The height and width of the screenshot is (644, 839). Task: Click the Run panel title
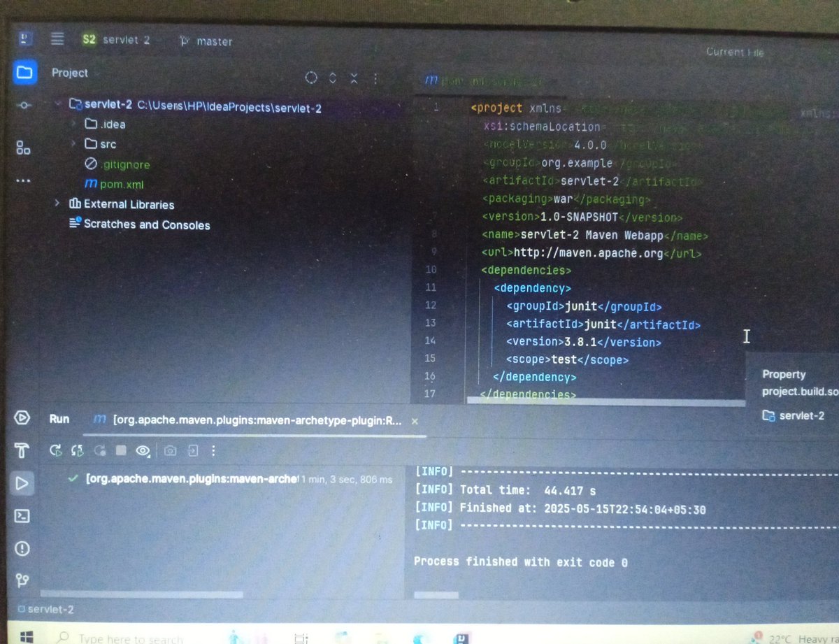(59, 419)
